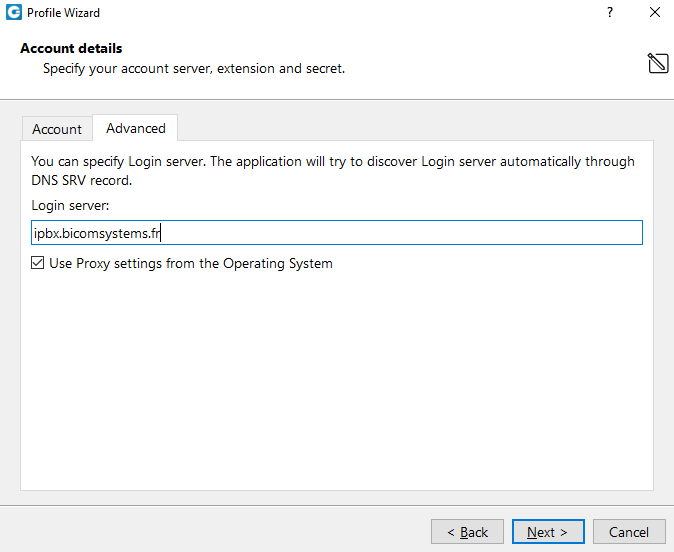Screen dimensions: 674x552
Task: Click the 'Login server:' field label
Action: (70, 205)
